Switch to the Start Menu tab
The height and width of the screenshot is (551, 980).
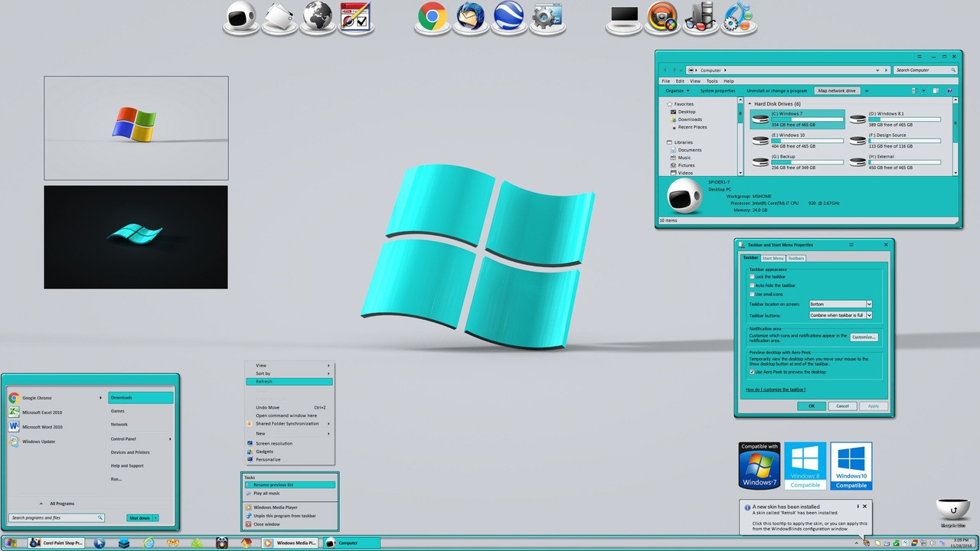click(773, 259)
